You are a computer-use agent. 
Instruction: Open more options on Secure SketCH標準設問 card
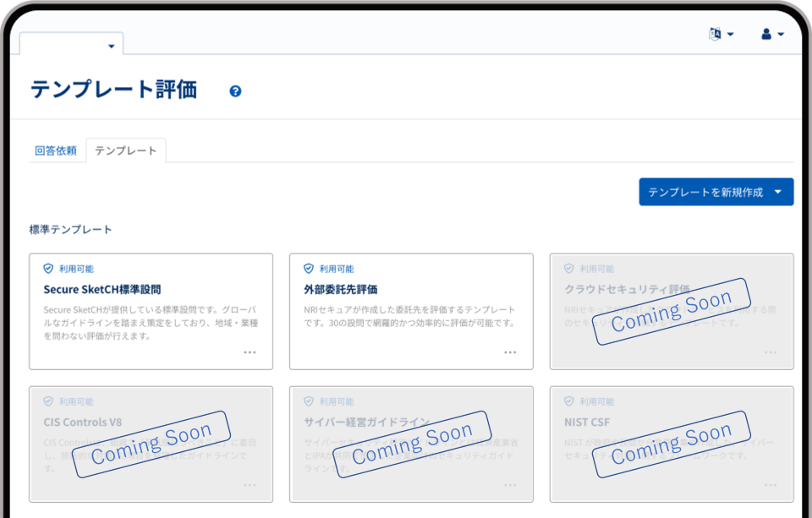tap(250, 352)
